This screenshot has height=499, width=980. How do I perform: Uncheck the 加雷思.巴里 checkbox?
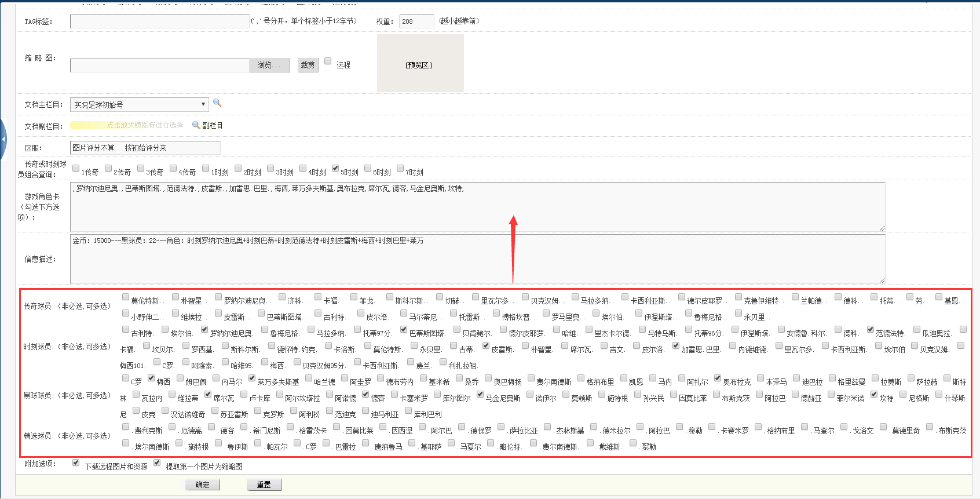click(x=676, y=345)
